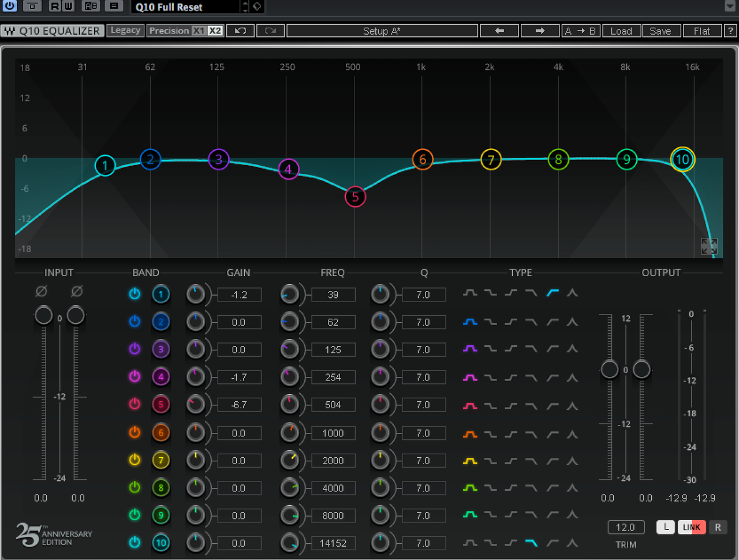Click the Load button
Screen dimensions: 739x560
point(621,31)
